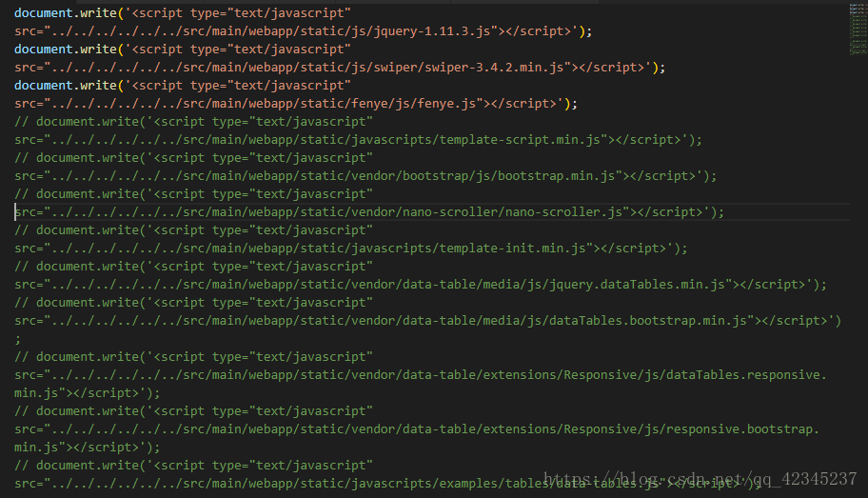Click the line with dataTables.bootstrap.min.js
Image resolution: width=868 pixels, height=498 pixels.
click(x=428, y=321)
